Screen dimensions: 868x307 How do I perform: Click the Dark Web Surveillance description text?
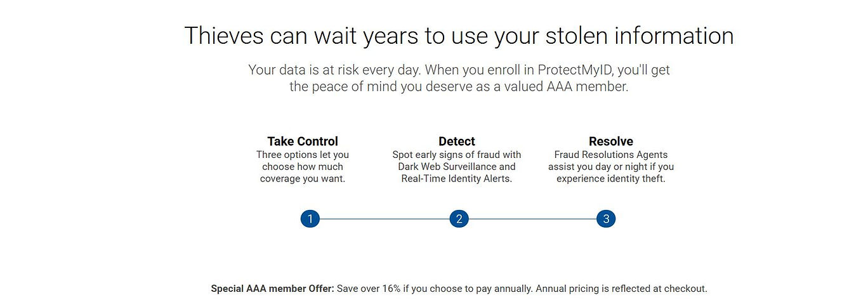pyautogui.click(x=457, y=167)
